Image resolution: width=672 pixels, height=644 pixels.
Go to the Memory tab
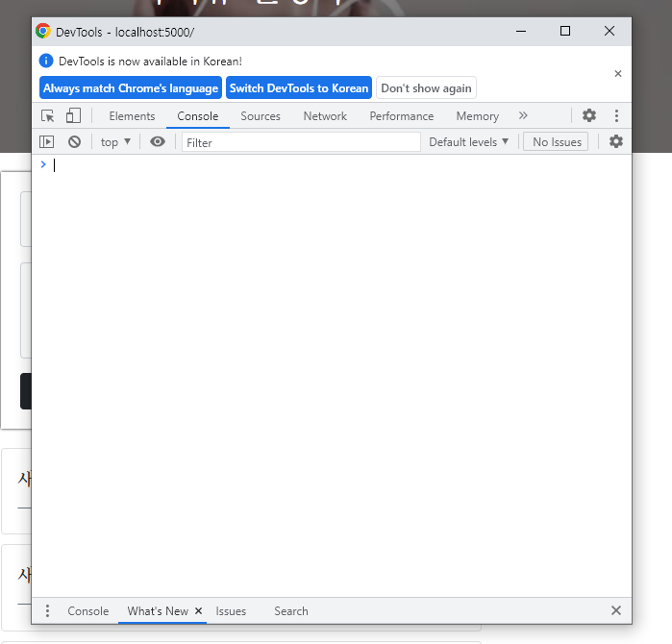[478, 116]
